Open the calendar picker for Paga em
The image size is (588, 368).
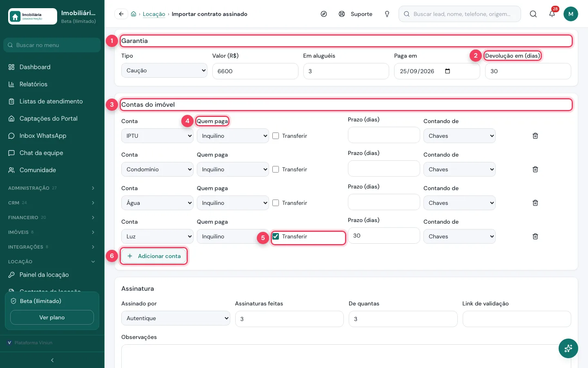[448, 71]
